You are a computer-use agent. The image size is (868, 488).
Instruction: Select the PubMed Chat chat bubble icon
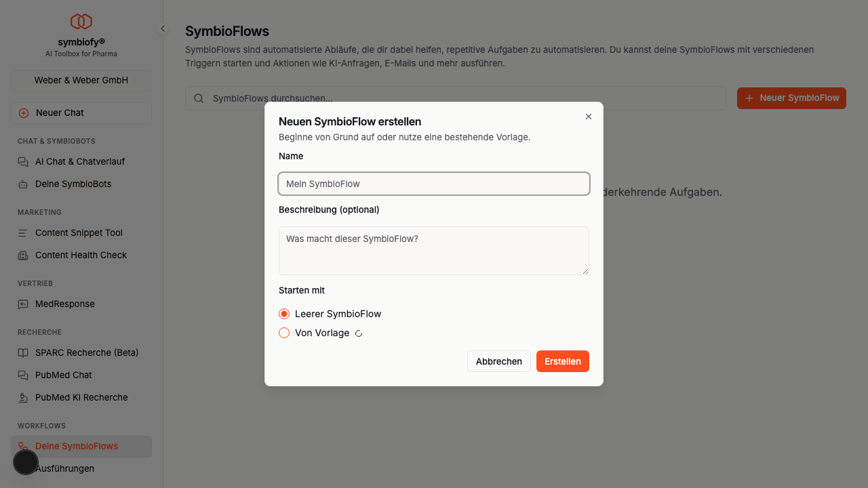tap(22, 375)
